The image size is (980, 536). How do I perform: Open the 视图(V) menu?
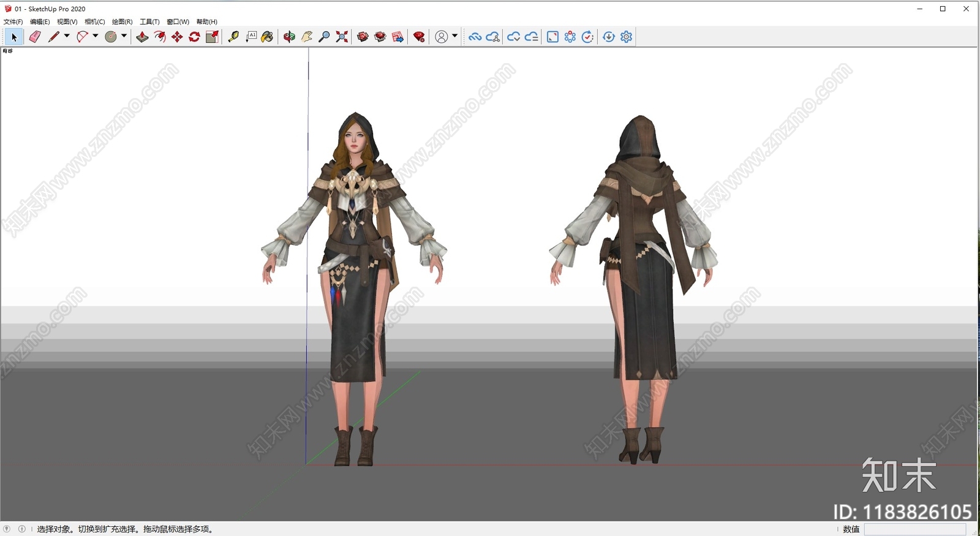pyautogui.click(x=67, y=21)
